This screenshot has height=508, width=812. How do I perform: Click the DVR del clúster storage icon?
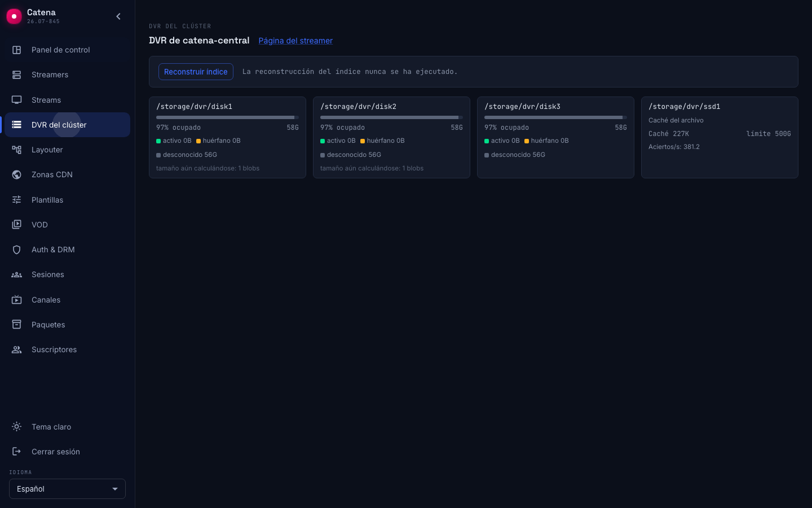pos(17,125)
